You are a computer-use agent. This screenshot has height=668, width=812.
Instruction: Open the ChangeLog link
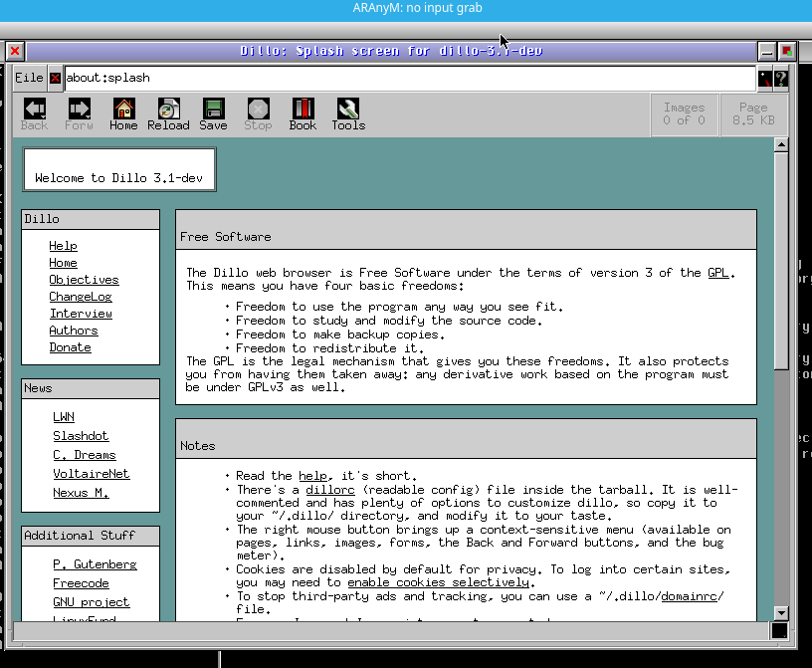(81, 297)
